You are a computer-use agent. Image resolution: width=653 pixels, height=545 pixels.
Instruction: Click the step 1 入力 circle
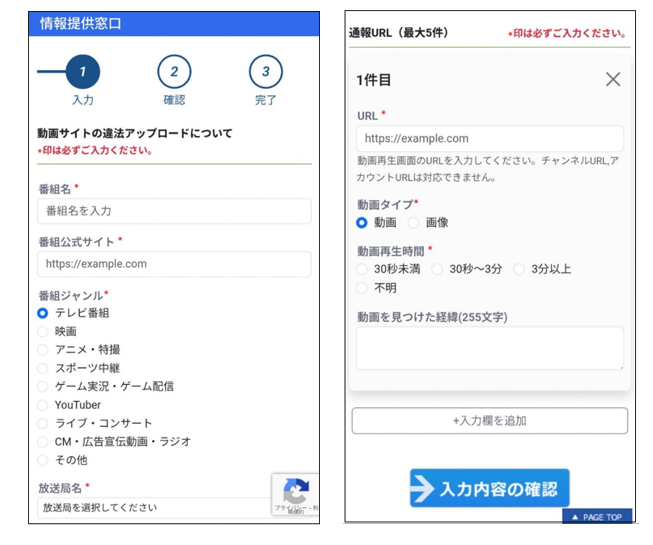tap(83, 72)
